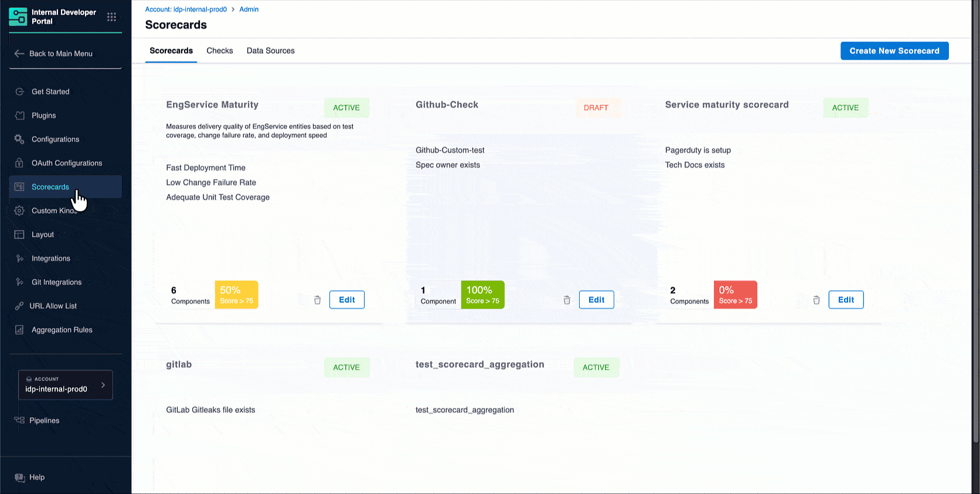The image size is (980, 494).
Task: Click the page vertical scrollbar
Action: [976, 222]
